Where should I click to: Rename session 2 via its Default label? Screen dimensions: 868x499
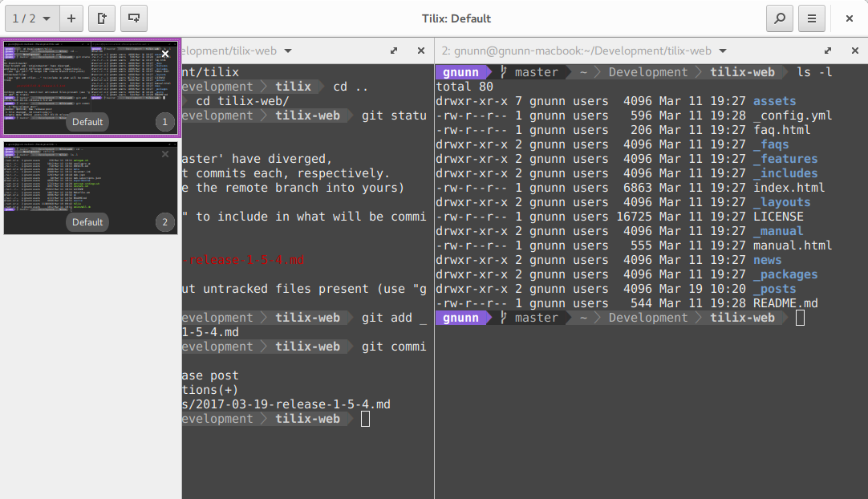click(x=87, y=222)
